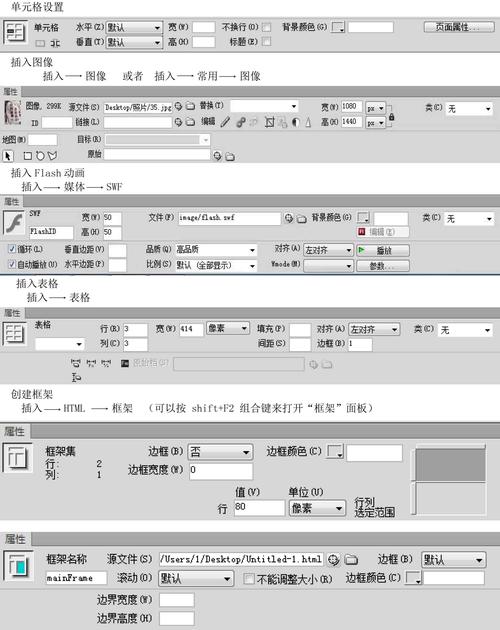Viewport: 500px width, 630px height.
Task: Click 属性 tab above table properties
Action: coord(12,313)
